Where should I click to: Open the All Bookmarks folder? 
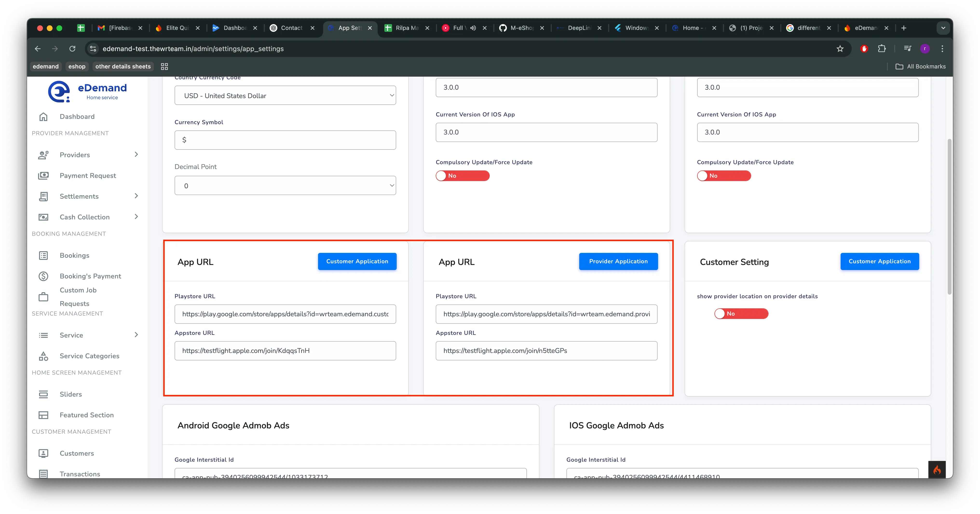coord(921,66)
